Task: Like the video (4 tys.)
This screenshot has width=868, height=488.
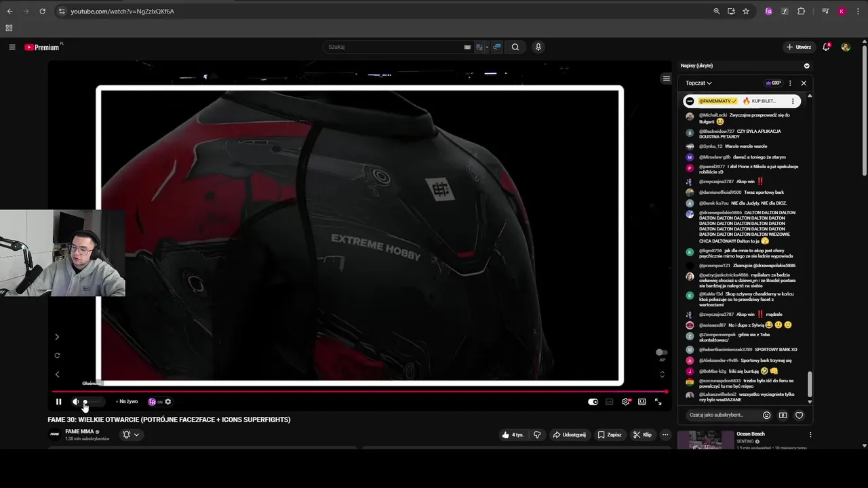Action: (513, 434)
